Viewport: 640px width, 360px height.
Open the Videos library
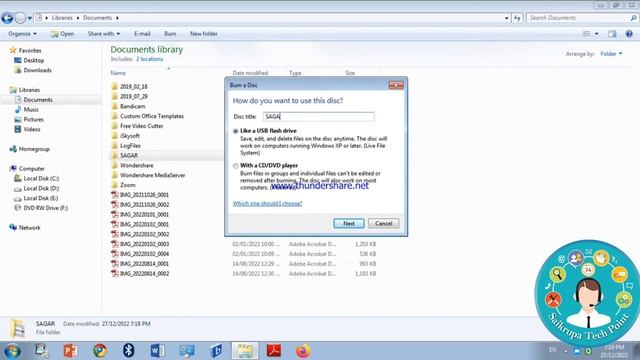pos(32,129)
